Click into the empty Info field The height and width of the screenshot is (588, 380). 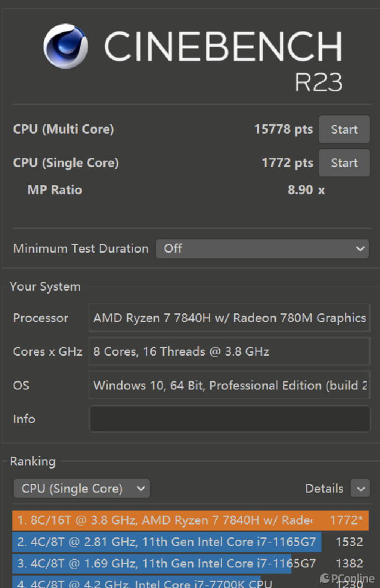point(230,419)
